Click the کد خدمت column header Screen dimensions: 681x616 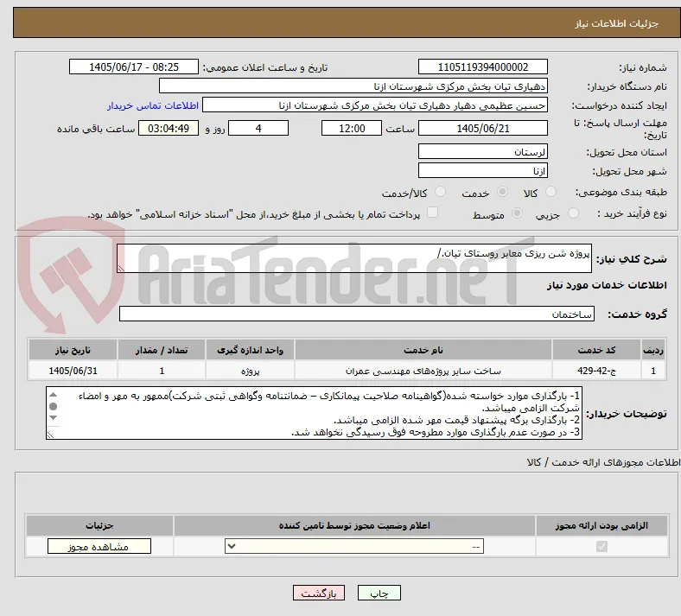597,350
